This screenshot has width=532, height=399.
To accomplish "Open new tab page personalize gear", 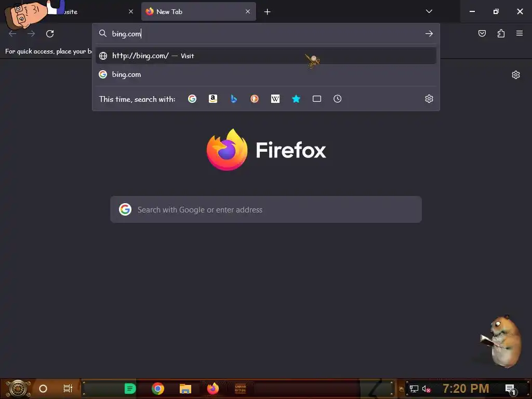I will coord(516,75).
